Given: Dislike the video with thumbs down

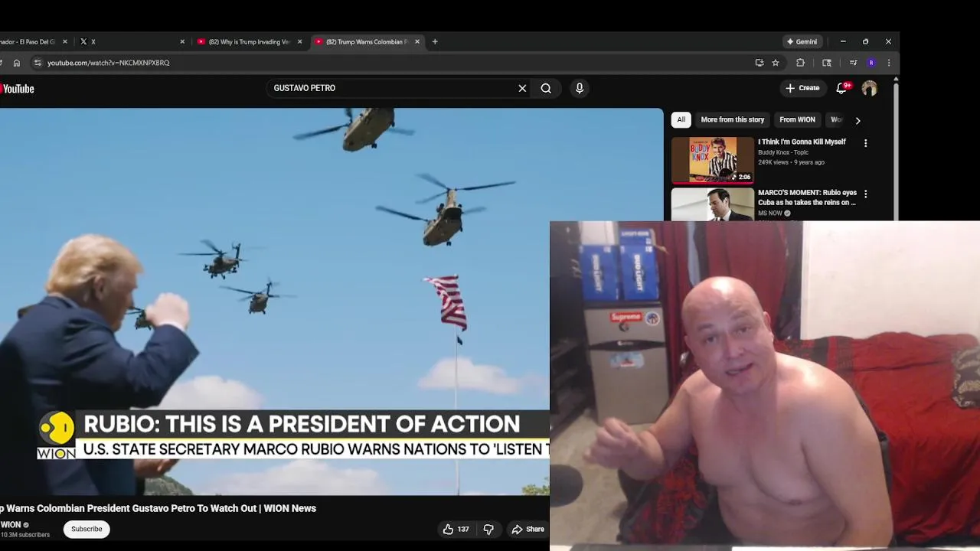Looking at the screenshot, I should tap(488, 529).
